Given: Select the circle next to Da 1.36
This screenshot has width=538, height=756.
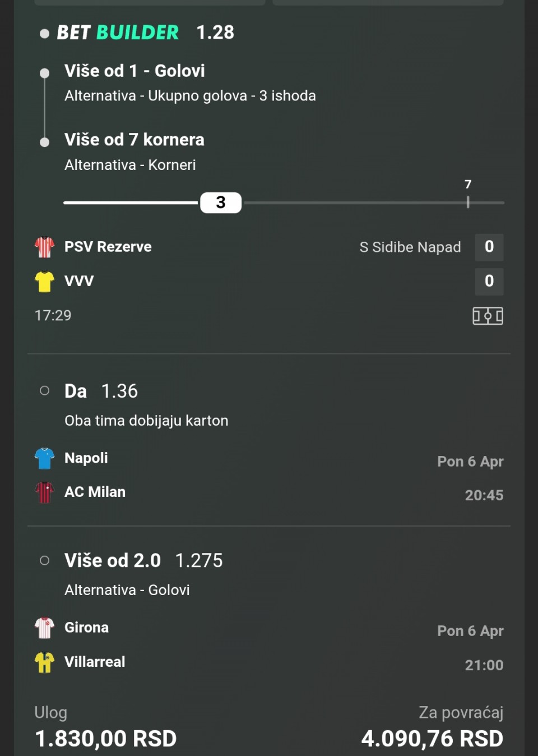Looking at the screenshot, I should [x=44, y=391].
